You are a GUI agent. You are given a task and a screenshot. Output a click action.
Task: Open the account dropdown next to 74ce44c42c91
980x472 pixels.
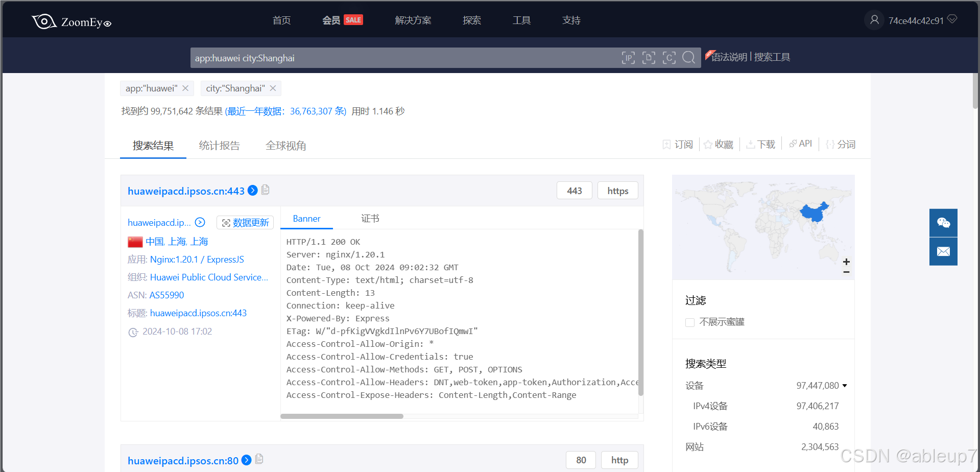pos(952,19)
